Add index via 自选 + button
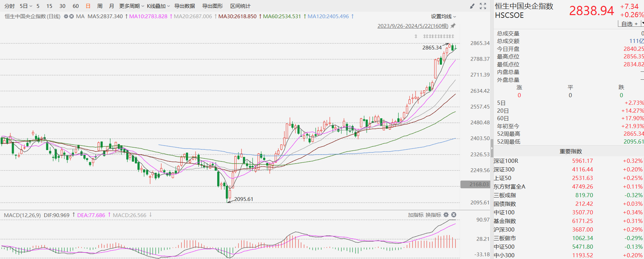This screenshot has width=644, height=259. (x=629, y=24)
